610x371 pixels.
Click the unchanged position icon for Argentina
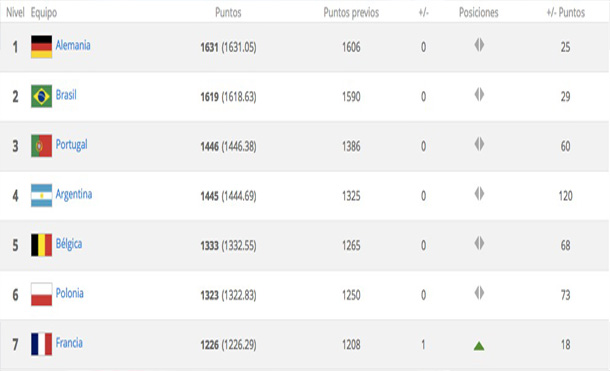[x=479, y=194]
